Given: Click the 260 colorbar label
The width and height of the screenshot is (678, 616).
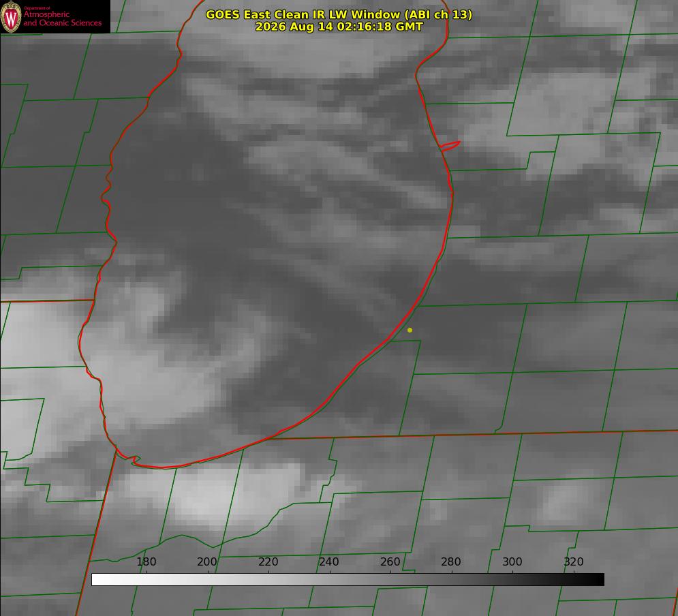Looking at the screenshot, I should pos(390,561).
